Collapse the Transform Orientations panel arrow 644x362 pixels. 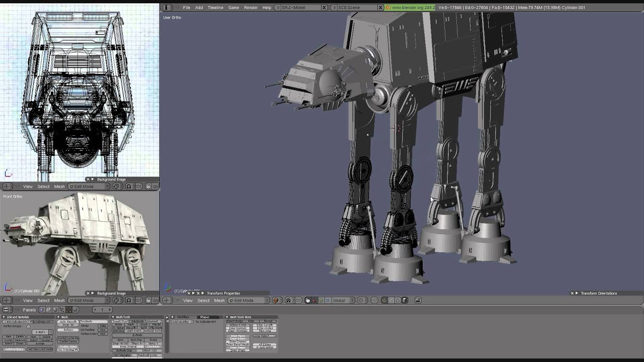tap(577, 293)
